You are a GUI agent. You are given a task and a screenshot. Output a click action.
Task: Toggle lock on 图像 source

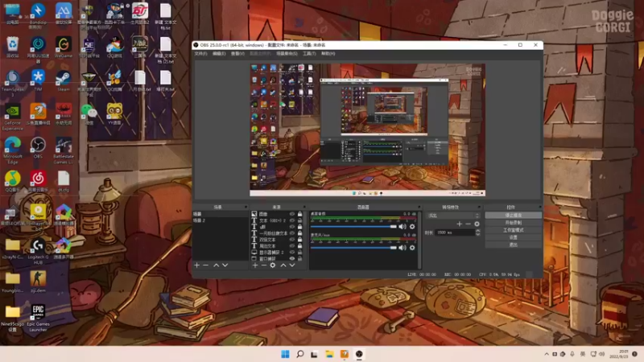(299, 214)
